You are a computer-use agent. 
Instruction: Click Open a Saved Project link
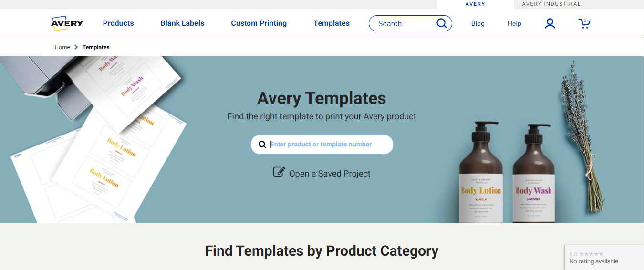330,174
